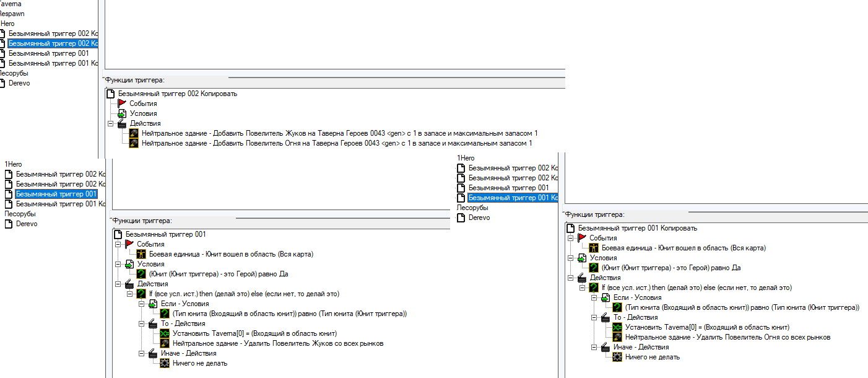This screenshot has width=868, height=378.
Task: Click gear icon of Ничего не делать in 001 Копировать
Action: [x=617, y=357]
